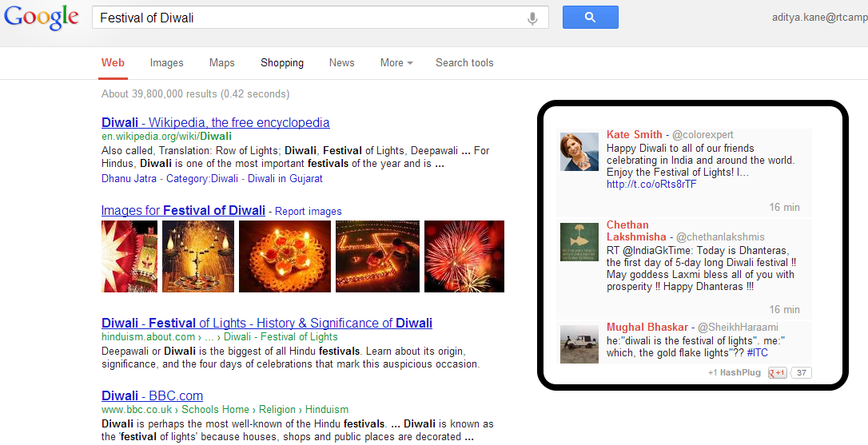Open the Dhanu Jatra sublink

coord(129,178)
